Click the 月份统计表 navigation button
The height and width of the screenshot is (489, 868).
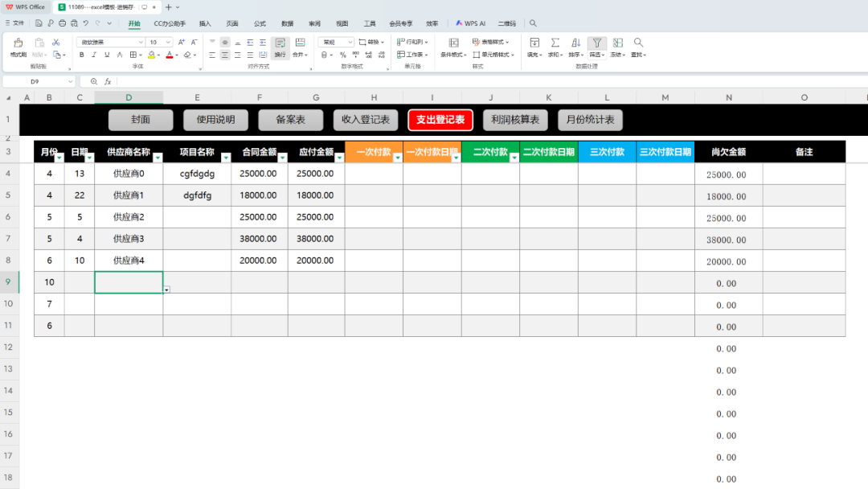[590, 120]
